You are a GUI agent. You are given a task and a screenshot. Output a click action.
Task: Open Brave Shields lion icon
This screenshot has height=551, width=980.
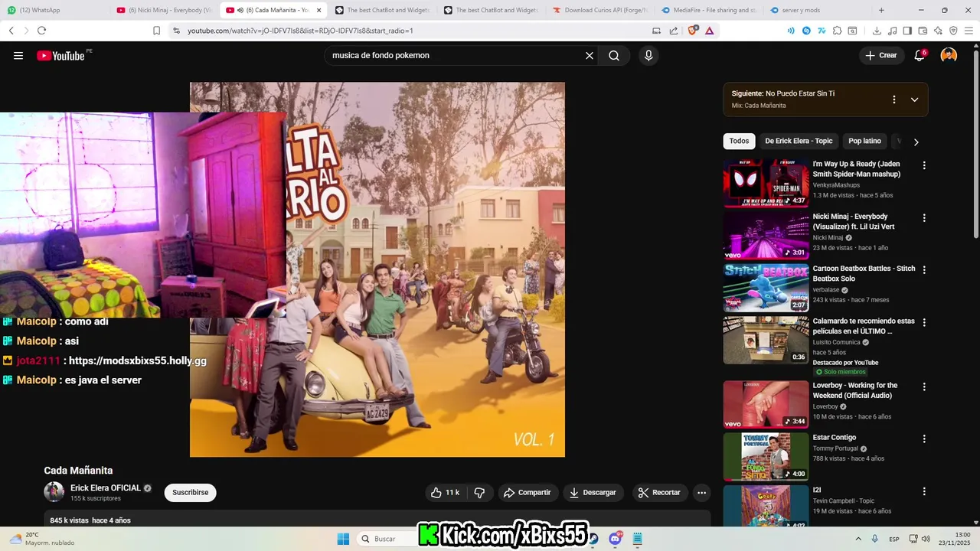point(693,31)
